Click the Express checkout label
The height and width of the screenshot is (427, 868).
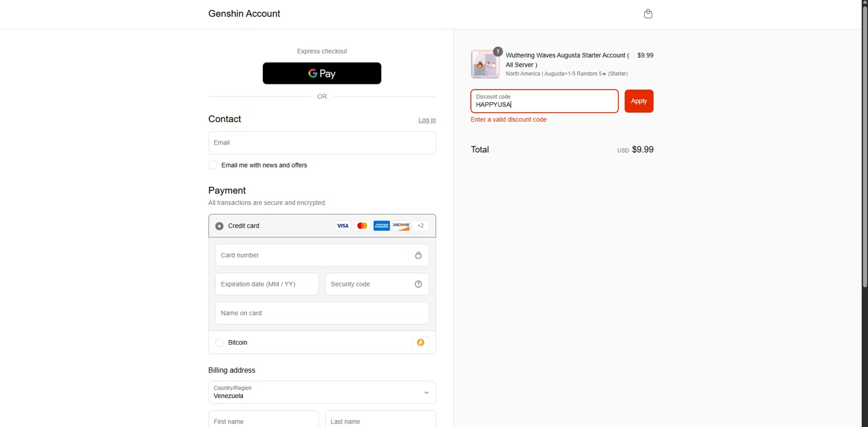(x=322, y=51)
